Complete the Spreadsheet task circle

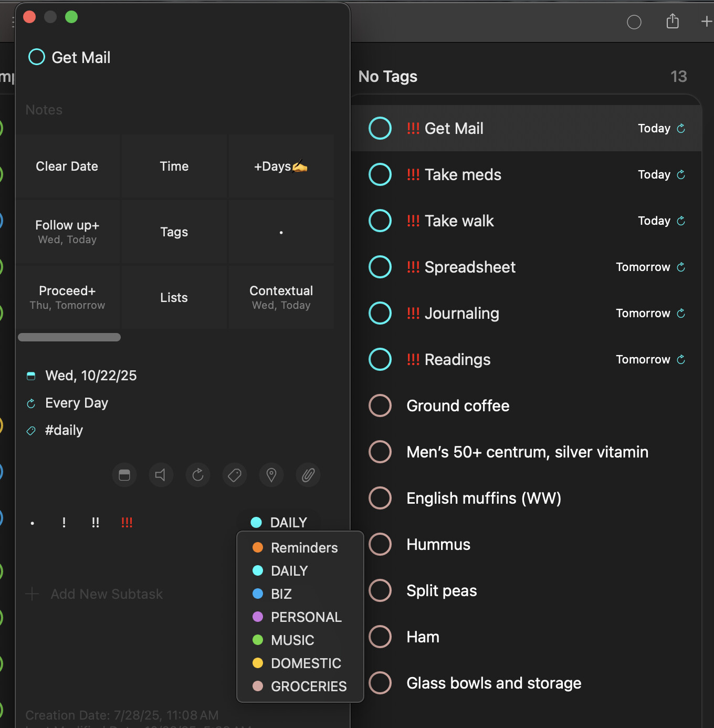(380, 267)
